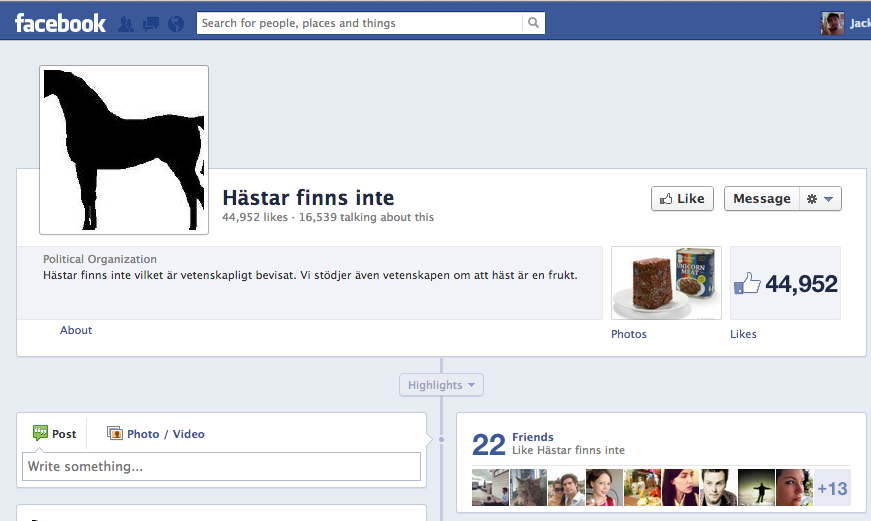Open the friend requests icon
The height and width of the screenshot is (521, 871).
tap(126, 24)
